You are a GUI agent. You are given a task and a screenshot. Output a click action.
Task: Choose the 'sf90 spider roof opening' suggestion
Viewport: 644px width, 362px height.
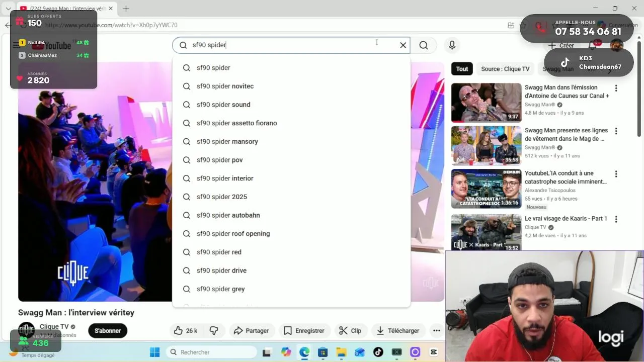pos(291,234)
